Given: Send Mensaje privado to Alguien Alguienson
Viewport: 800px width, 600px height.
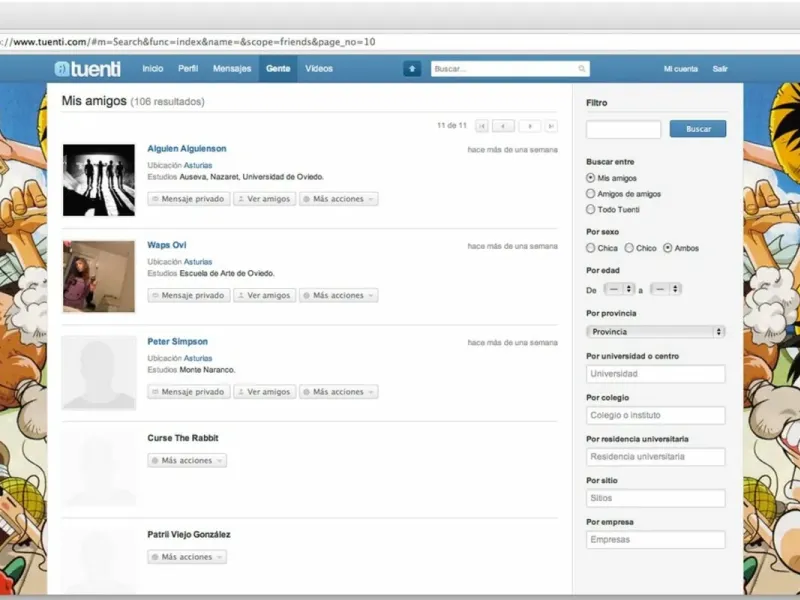Looking at the screenshot, I should [x=189, y=199].
